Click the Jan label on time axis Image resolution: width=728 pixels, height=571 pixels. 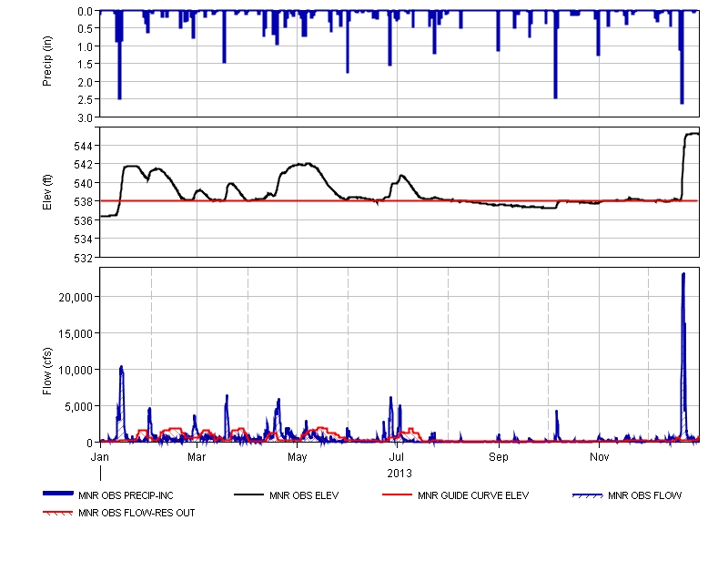[100, 455]
